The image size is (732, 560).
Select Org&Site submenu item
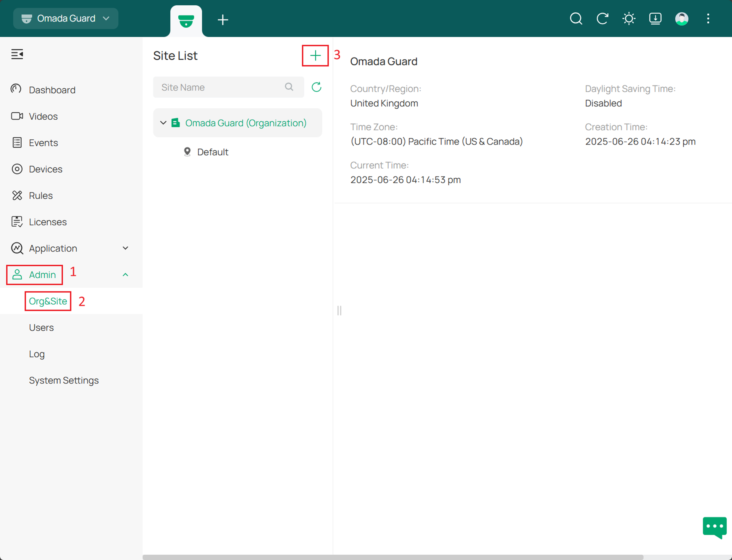[48, 301]
